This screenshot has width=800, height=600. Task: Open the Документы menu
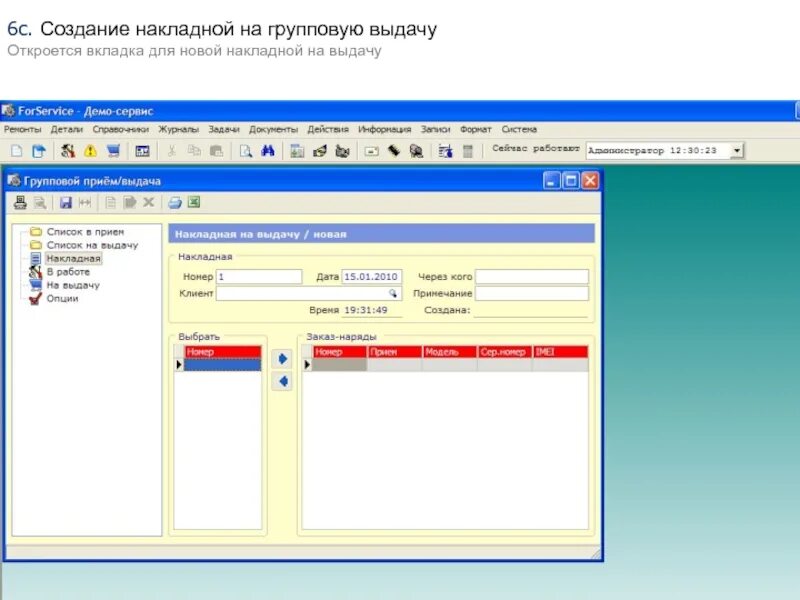[273, 129]
